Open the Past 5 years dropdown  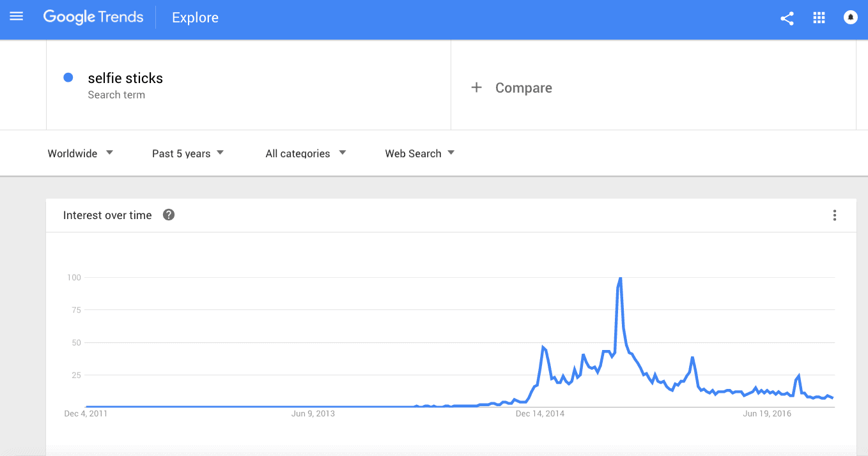(188, 153)
